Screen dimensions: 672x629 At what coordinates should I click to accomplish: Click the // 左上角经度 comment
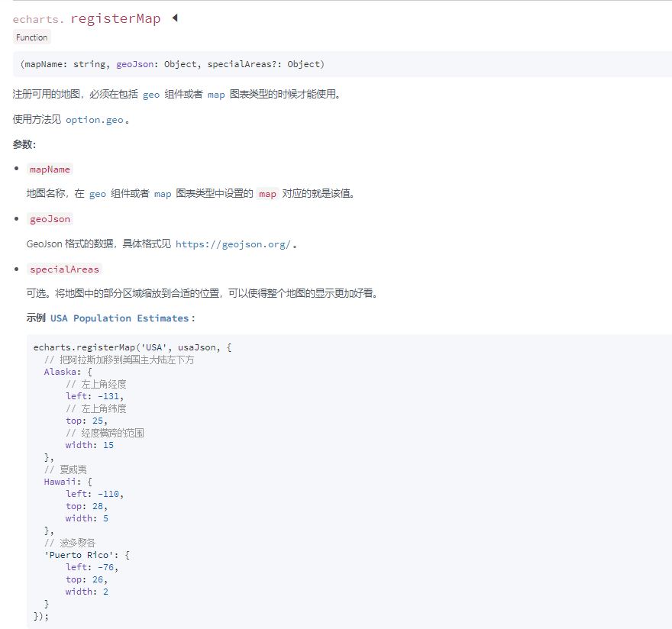tap(96, 384)
